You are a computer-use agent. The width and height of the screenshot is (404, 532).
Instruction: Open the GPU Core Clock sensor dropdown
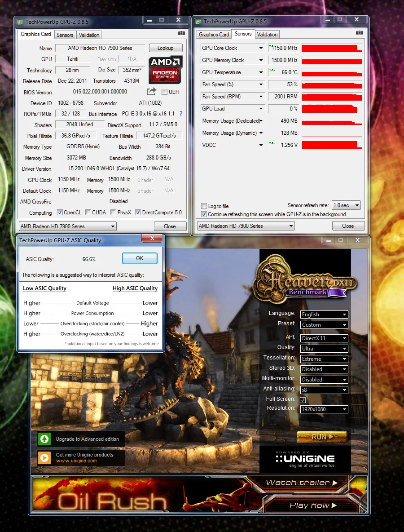point(261,48)
